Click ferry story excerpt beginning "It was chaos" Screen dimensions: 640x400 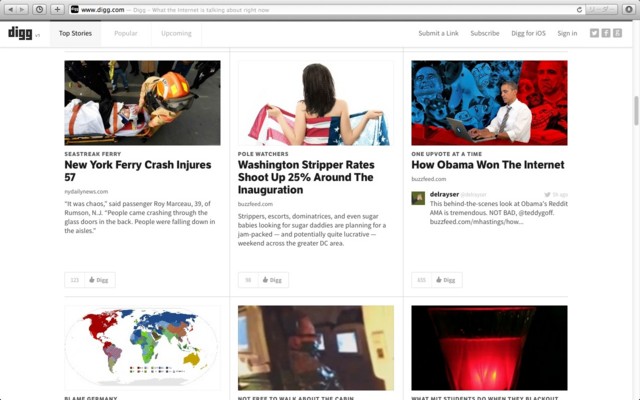(x=140, y=217)
